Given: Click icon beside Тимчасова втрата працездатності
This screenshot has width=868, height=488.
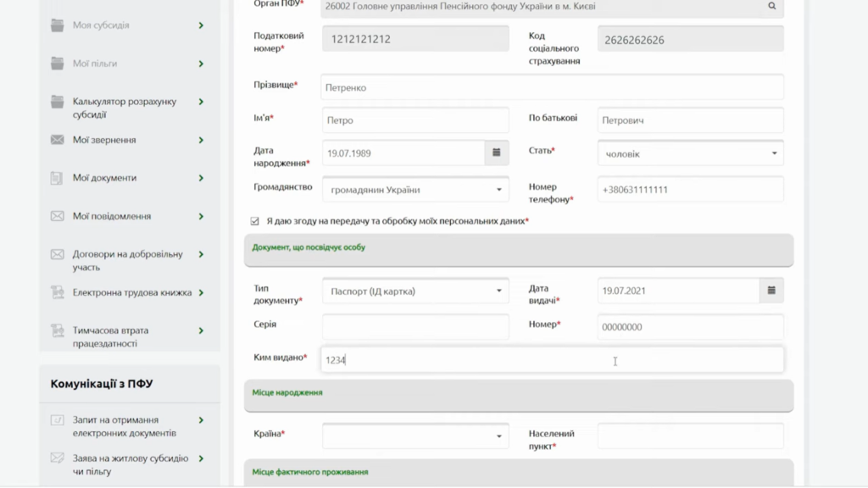Looking at the screenshot, I should coord(58,330).
